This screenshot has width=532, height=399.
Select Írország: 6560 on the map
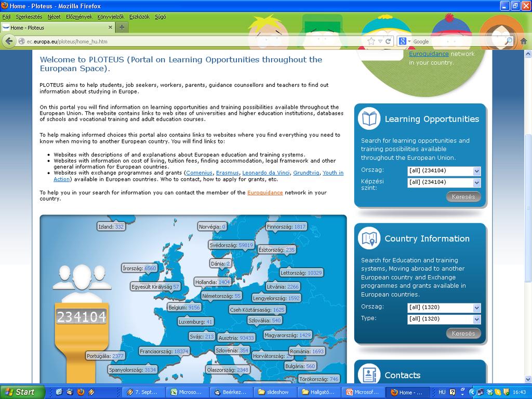(x=139, y=269)
